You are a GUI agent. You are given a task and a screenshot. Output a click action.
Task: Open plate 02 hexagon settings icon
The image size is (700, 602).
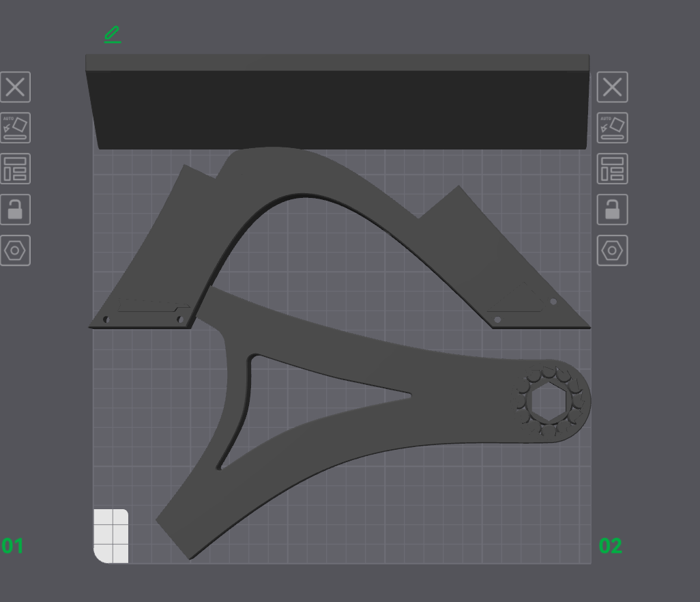(612, 250)
